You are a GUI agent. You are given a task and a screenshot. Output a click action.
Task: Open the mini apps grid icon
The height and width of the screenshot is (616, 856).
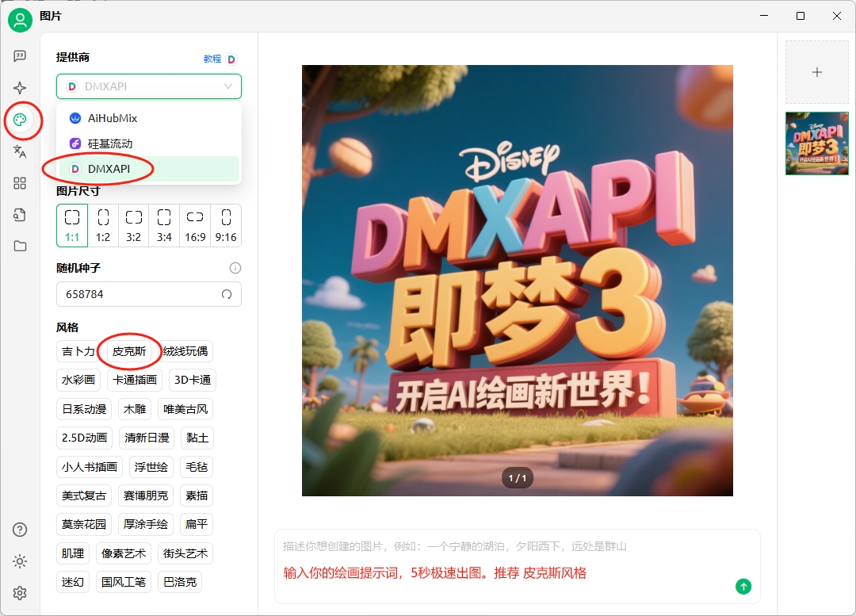20,183
